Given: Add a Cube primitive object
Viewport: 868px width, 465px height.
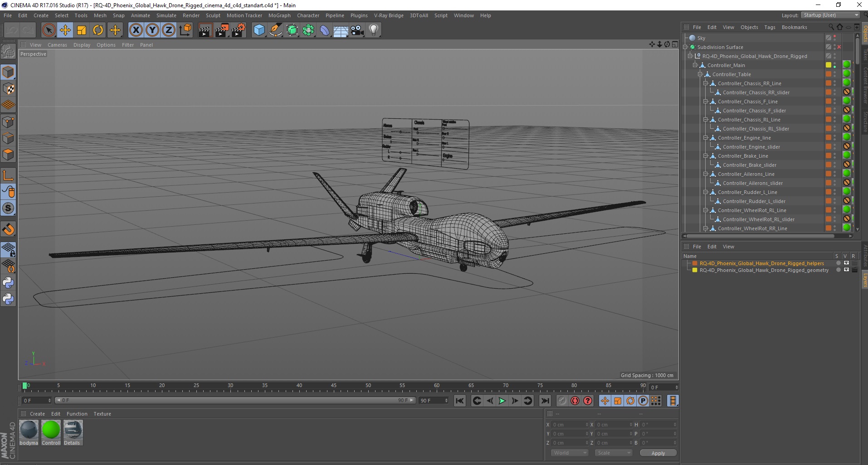Looking at the screenshot, I should click(x=259, y=30).
